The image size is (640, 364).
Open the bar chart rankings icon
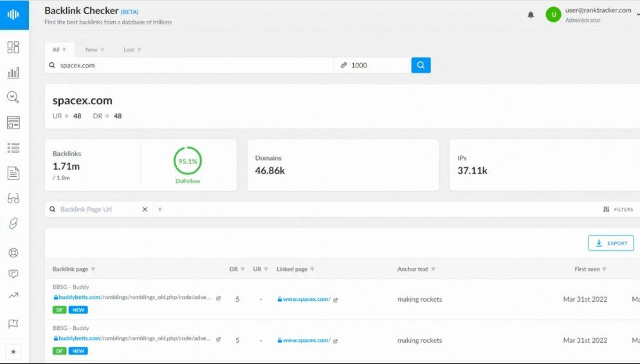click(13, 73)
